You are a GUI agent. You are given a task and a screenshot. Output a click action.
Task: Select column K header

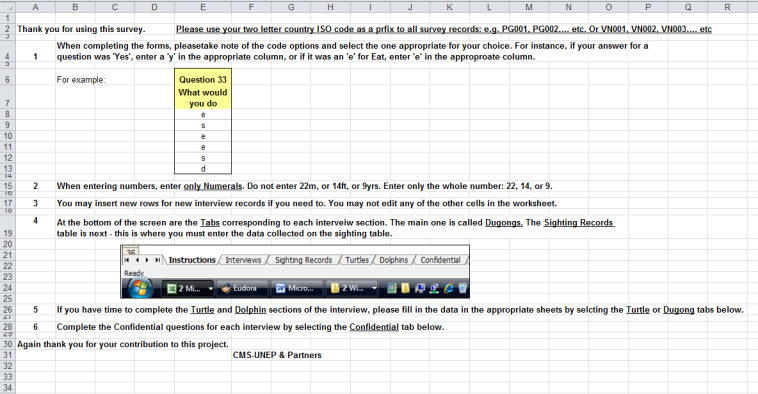450,7
